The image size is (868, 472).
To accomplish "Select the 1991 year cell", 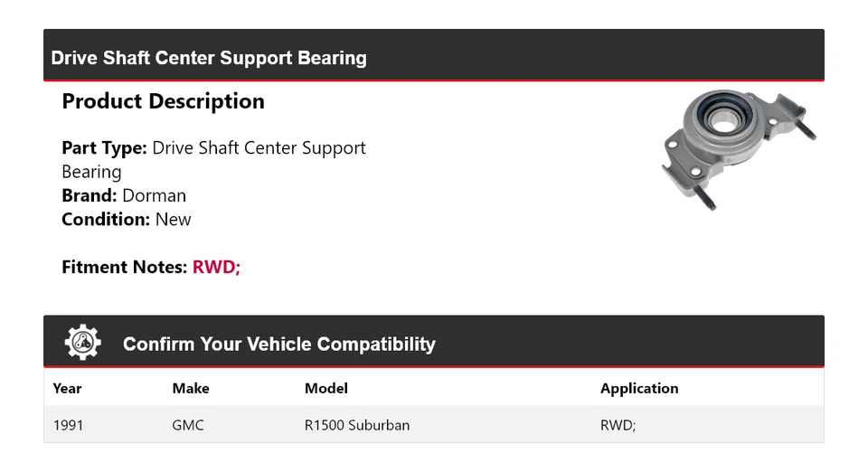I will tap(69, 424).
